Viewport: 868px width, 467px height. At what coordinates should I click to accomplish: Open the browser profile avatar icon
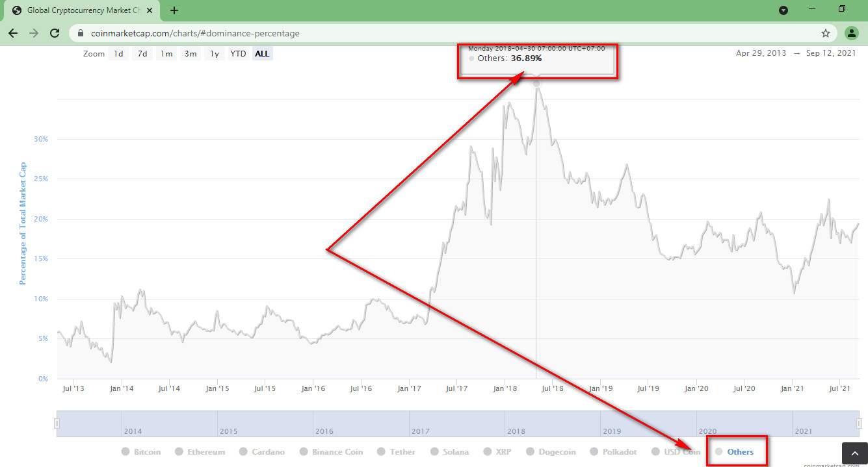[851, 33]
